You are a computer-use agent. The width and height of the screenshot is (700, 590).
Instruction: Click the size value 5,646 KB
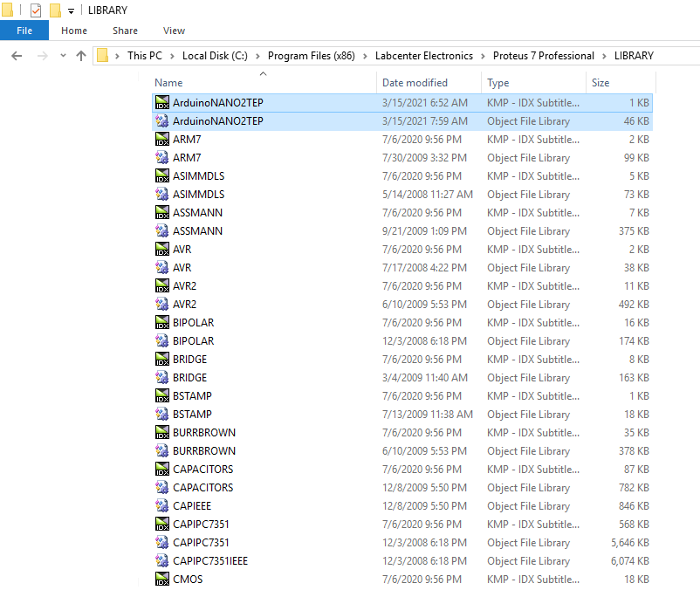pos(630,542)
